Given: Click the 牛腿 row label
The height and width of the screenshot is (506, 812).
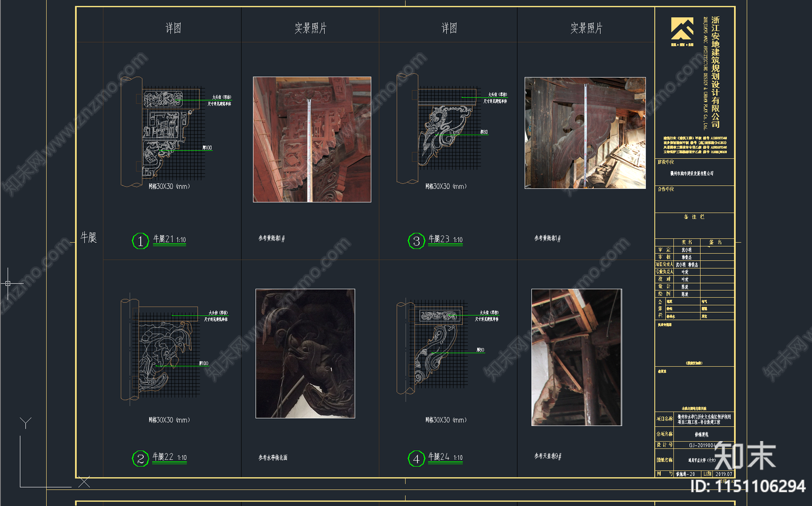Looking at the screenshot, I should coord(89,237).
